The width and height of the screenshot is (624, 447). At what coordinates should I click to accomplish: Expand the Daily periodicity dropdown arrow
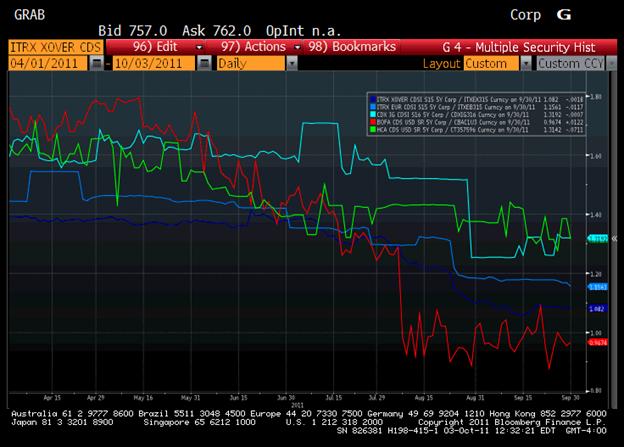pyautogui.click(x=292, y=64)
